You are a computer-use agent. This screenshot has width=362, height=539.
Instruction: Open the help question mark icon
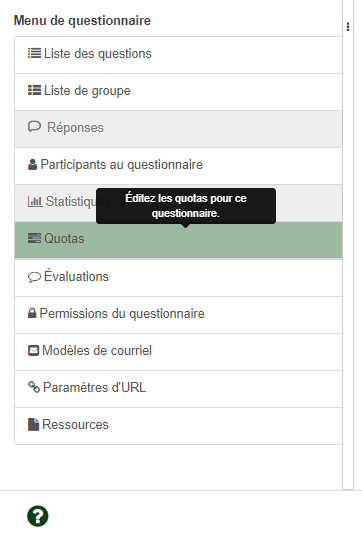37,516
